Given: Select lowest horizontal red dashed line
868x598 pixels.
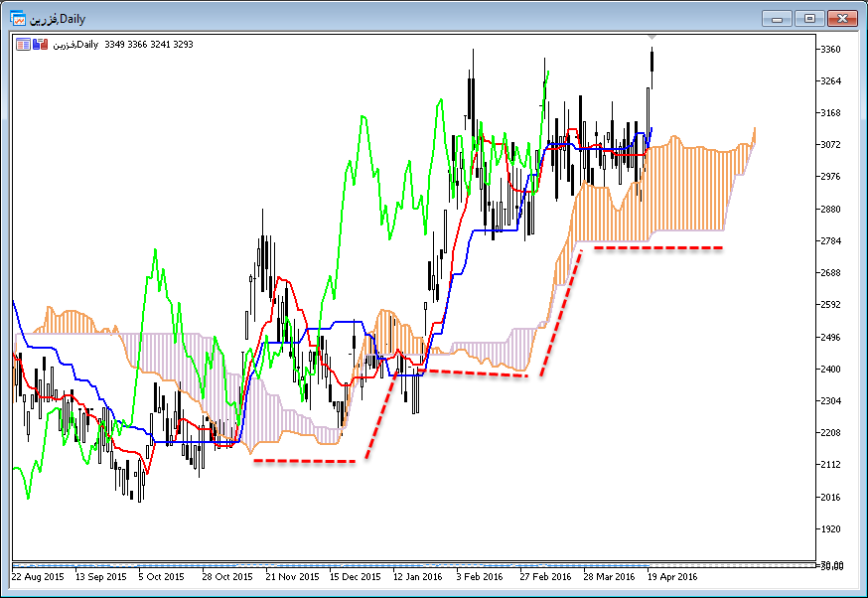Looking at the screenshot, I should 304,461.
